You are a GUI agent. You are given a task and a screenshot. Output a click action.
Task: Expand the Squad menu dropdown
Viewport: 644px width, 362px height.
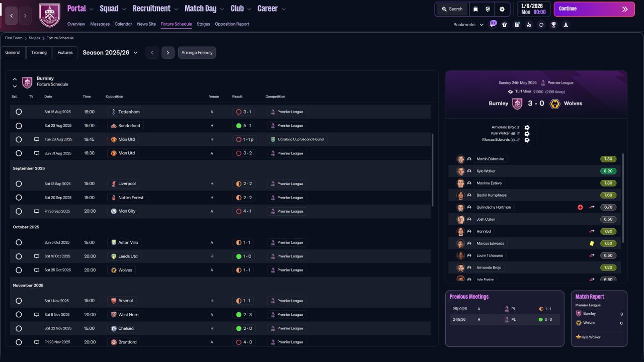[x=124, y=9]
